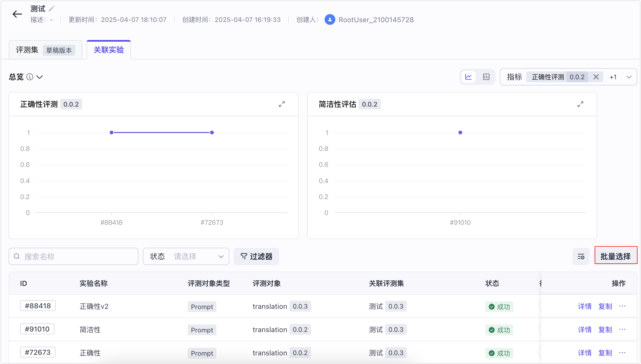This screenshot has height=364, width=641.
Task: Expand the 简洁性评估 chart fullscreen
Action: point(580,104)
